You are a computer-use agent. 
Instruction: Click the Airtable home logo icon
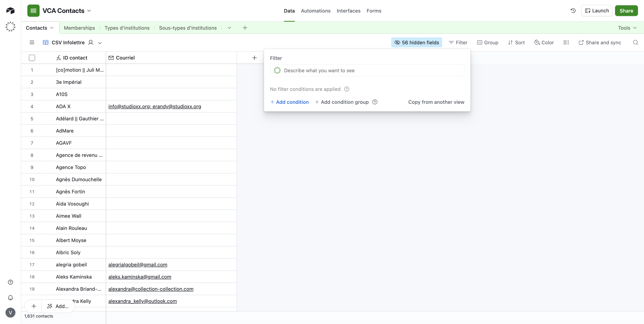(x=10, y=10)
